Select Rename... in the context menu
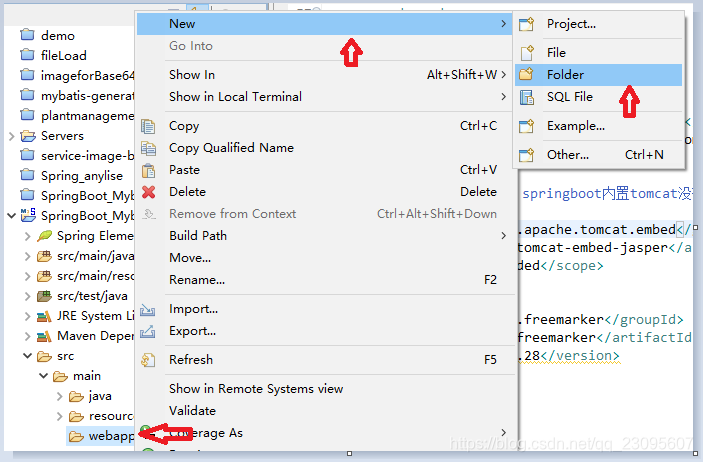The width and height of the screenshot is (703, 462). (x=325, y=280)
